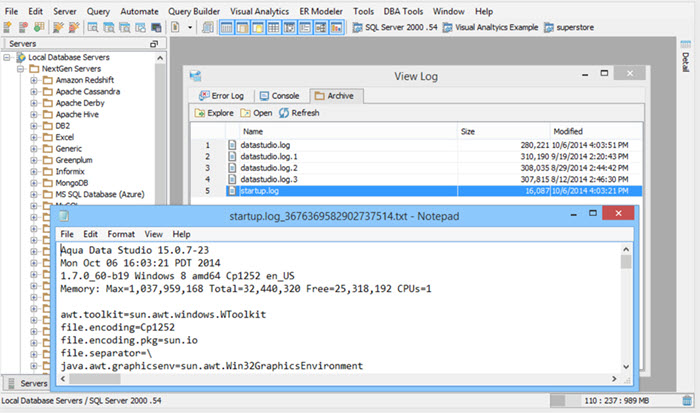Expand the Apache Cassandra folder

pos(34,92)
